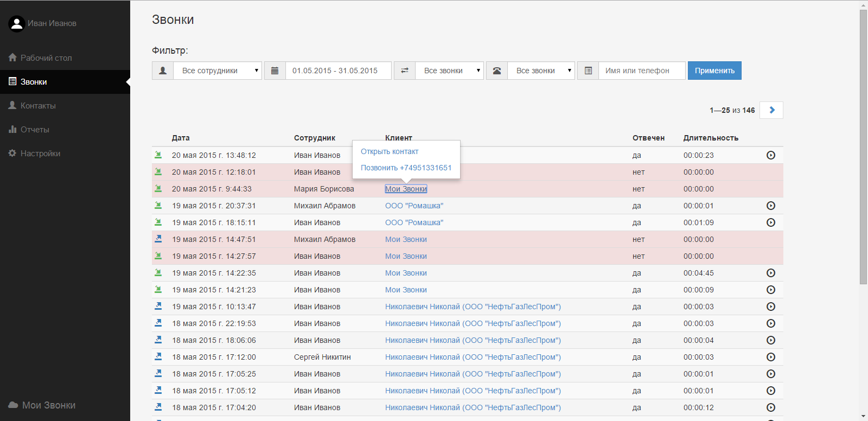The height and width of the screenshot is (421, 868).
Task: Click the Сотрудник column header
Action: pos(315,138)
